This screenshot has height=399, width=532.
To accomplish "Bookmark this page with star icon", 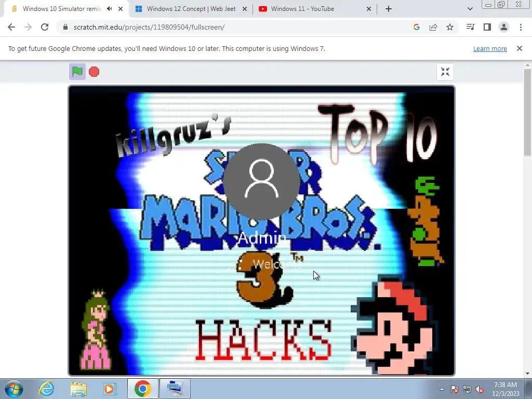I will (x=450, y=27).
